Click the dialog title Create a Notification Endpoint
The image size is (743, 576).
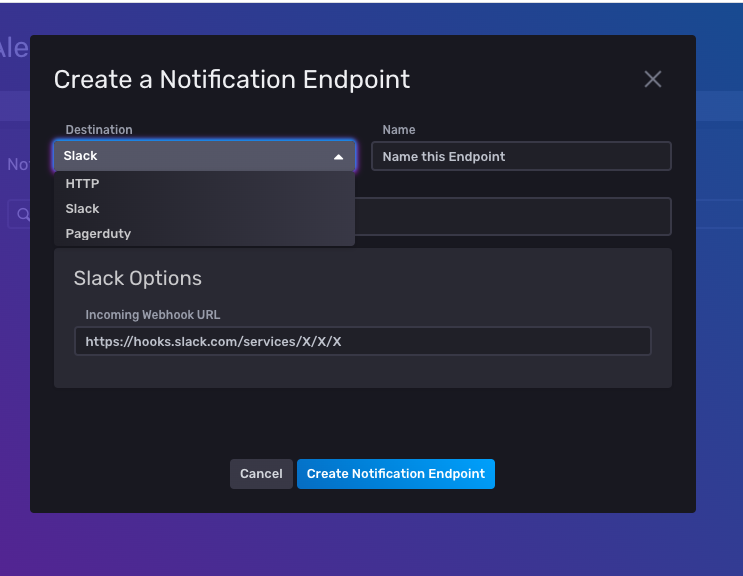point(232,80)
